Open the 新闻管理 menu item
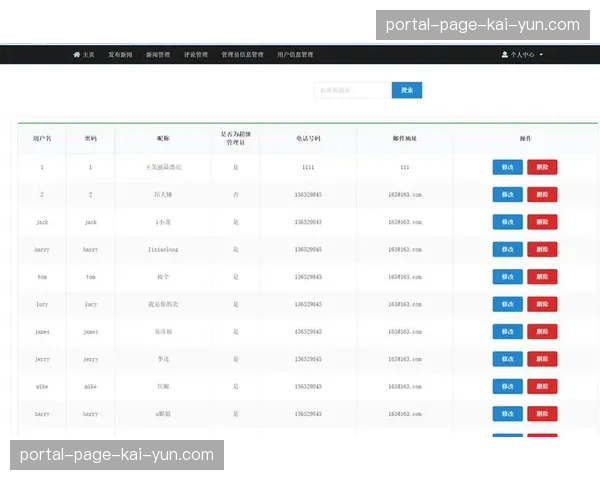 pyautogui.click(x=158, y=55)
